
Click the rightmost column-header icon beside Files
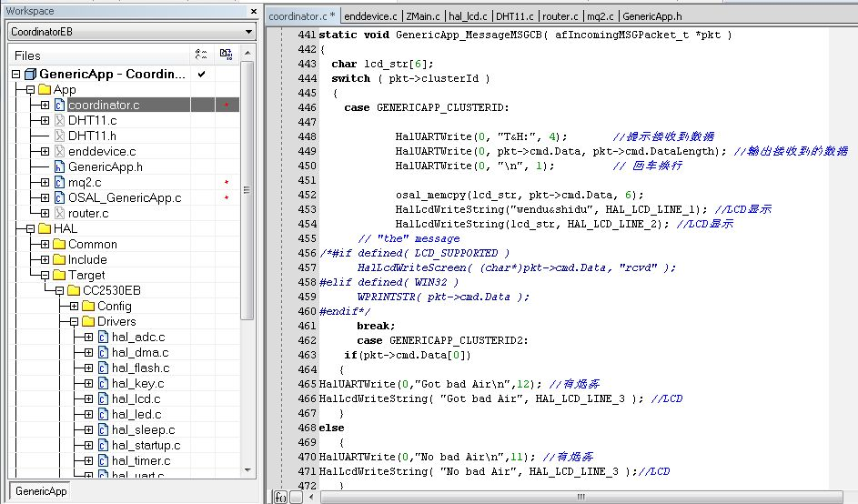click(x=226, y=55)
